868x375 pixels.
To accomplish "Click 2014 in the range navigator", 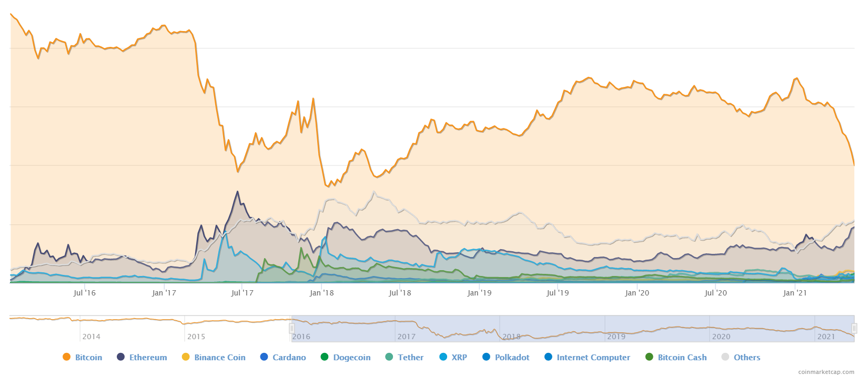I will click(x=91, y=337).
